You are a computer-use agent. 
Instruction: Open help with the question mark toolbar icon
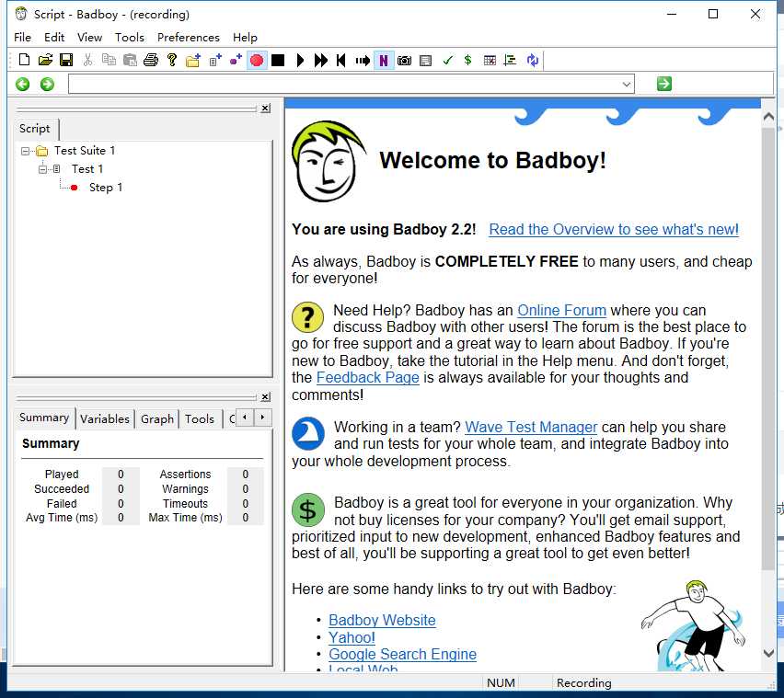click(172, 60)
